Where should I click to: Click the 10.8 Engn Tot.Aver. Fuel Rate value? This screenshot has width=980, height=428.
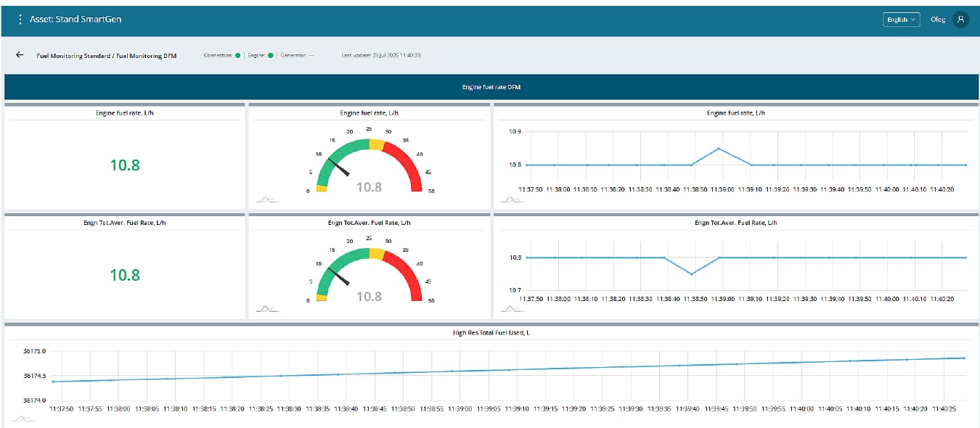click(x=125, y=275)
